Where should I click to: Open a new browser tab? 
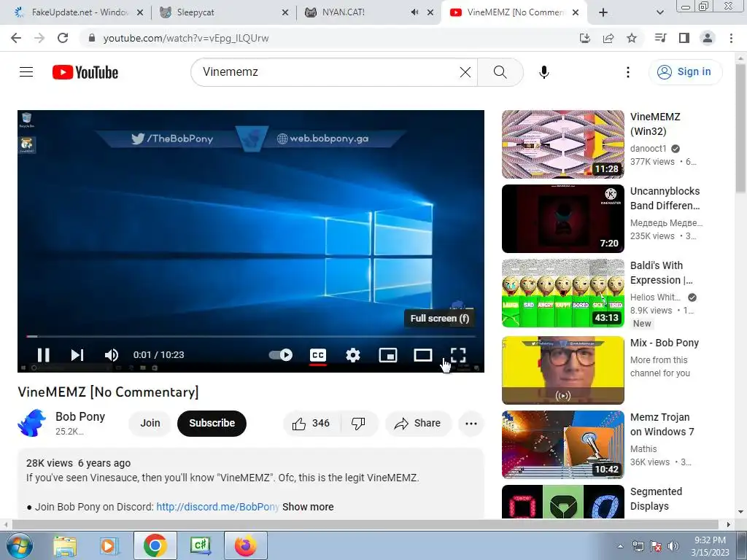point(603,12)
